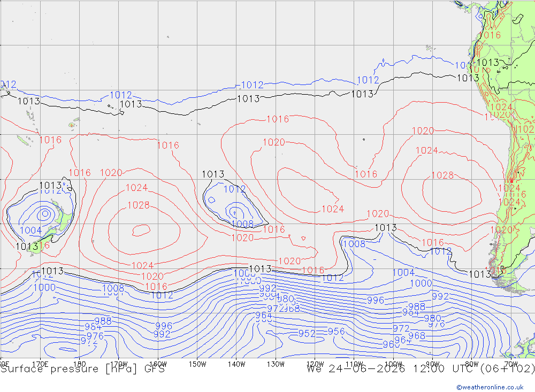Click the 1008 label in central low
The height and width of the screenshot is (392, 535).
[x=242, y=224]
